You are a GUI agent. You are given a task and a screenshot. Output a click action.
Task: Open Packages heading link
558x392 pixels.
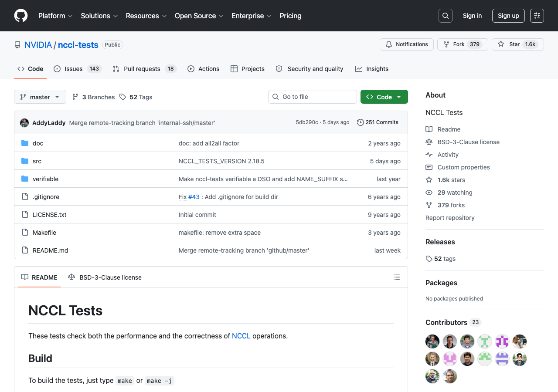tap(441, 283)
